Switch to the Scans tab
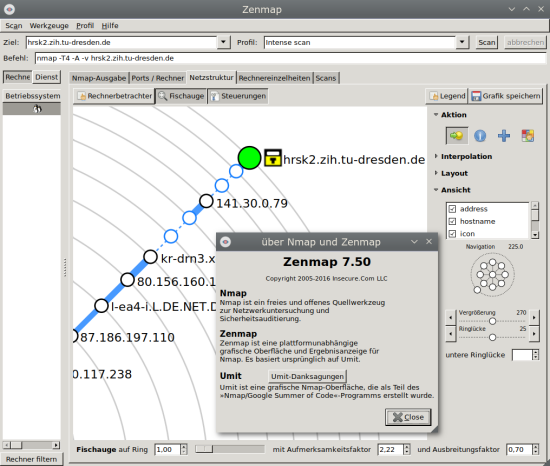Screen dimensions: 550x466 tap(326, 78)
